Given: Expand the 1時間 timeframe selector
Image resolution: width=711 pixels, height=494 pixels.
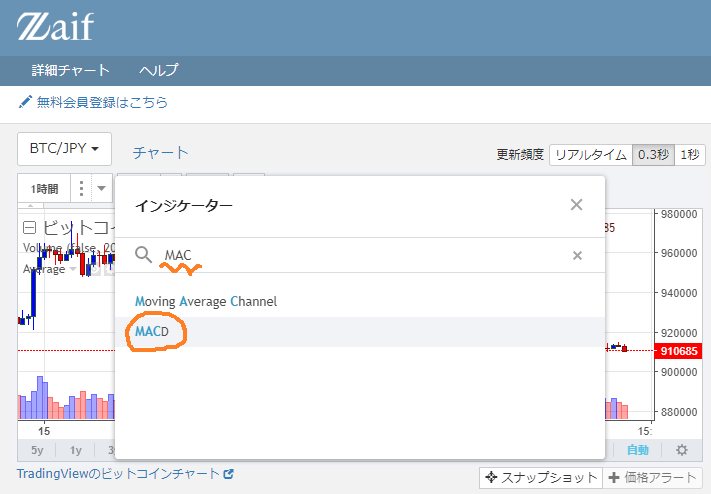Looking at the screenshot, I should pos(44,188).
